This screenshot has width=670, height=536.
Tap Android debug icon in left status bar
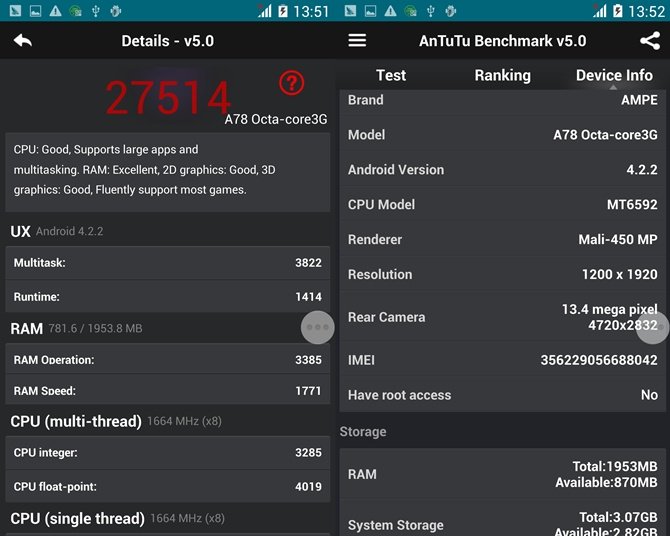[x=115, y=11]
